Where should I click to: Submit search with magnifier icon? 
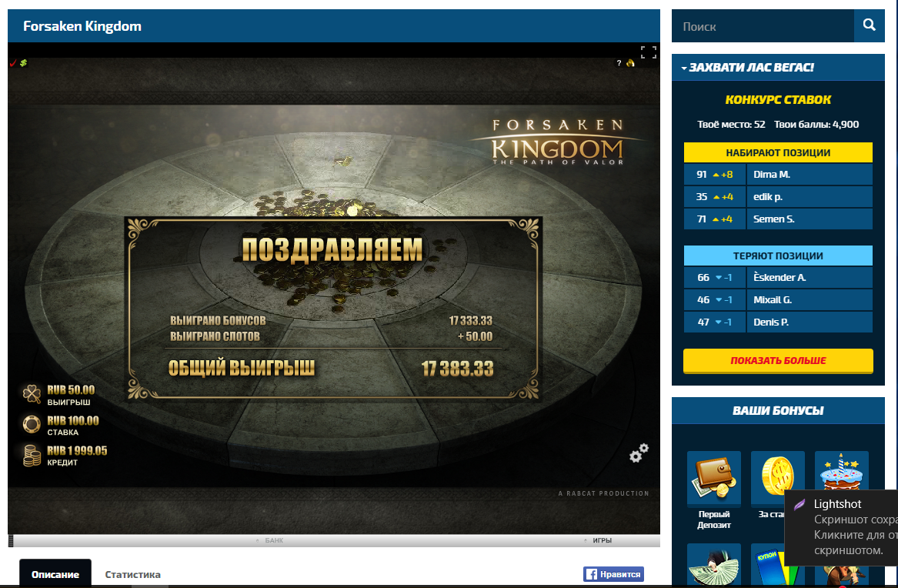point(869,25)
